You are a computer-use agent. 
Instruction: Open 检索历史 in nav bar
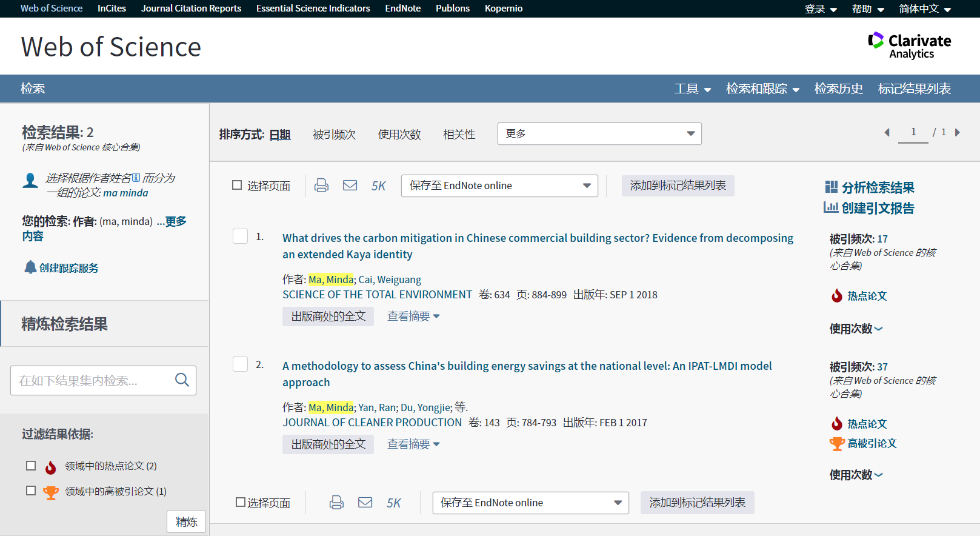pos(838,89)
